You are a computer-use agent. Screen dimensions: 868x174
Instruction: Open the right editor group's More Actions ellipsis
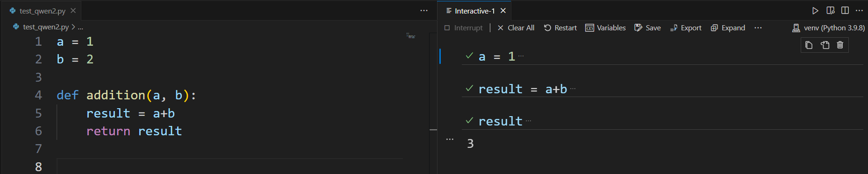pos(859,10)
